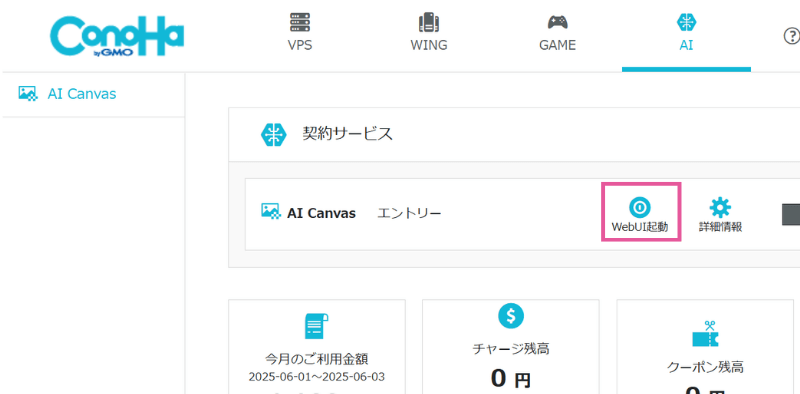Click the date range 2025-06-01～2025-06-03
The height and width of the screenshot is (394, 800).
click(317, 377)
